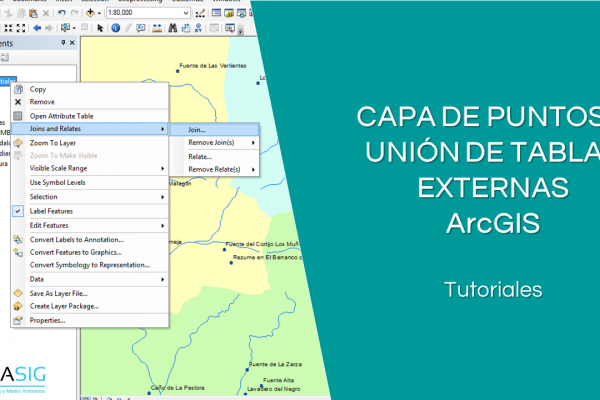
Task: Click the Fixed Zoom In icon
Action: [8, 28]
